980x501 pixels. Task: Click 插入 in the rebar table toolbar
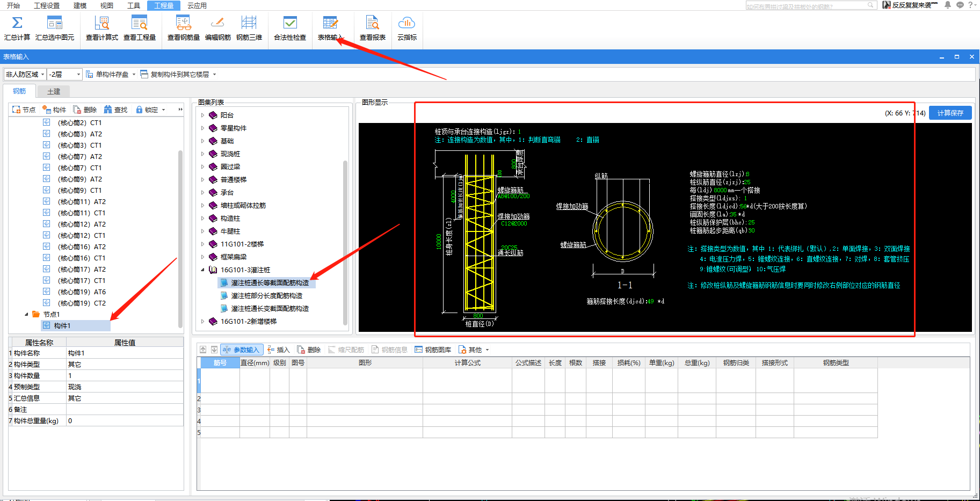click(x=278, y=350)
